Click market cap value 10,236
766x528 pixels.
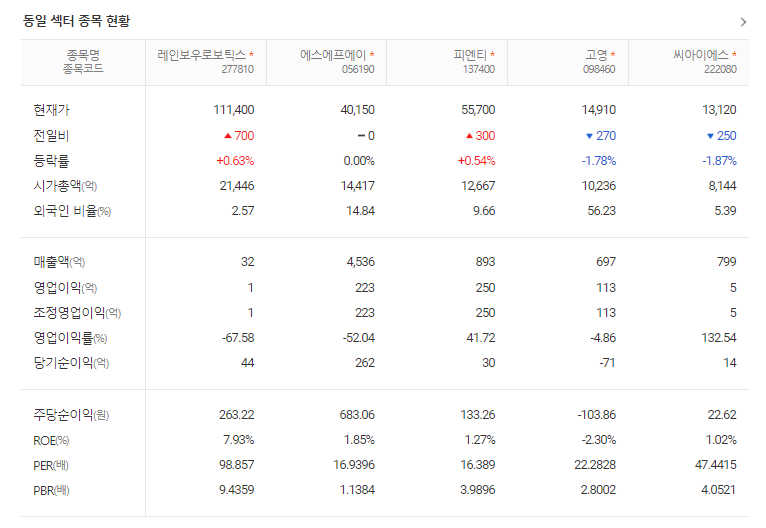tap(598, 186)
